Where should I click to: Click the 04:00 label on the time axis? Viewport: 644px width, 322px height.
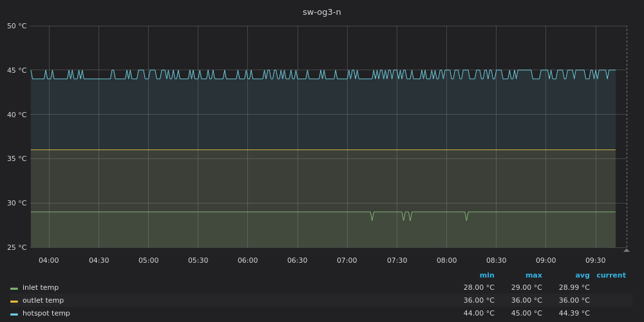(x=49, y=261)
